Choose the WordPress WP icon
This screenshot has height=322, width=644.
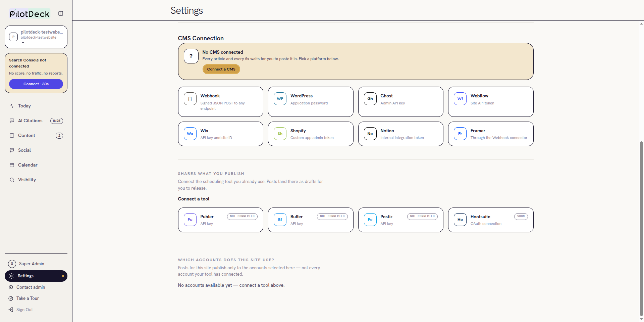pos(280,99)
